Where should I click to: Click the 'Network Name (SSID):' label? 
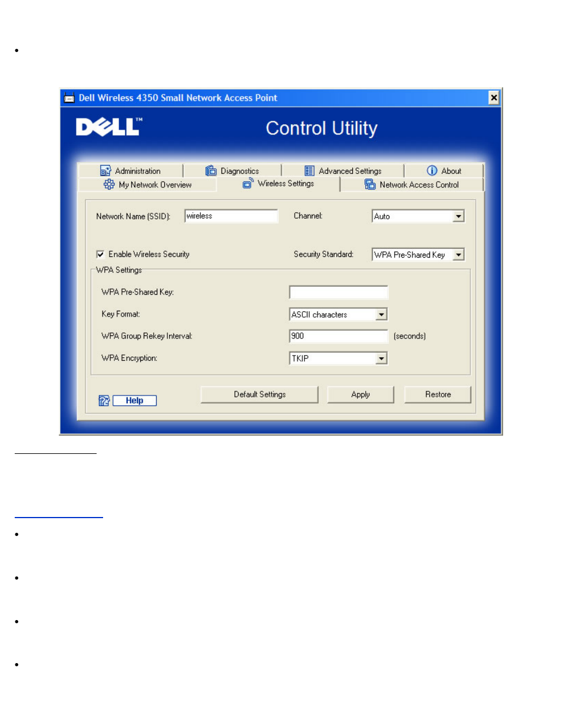(133, 216)
